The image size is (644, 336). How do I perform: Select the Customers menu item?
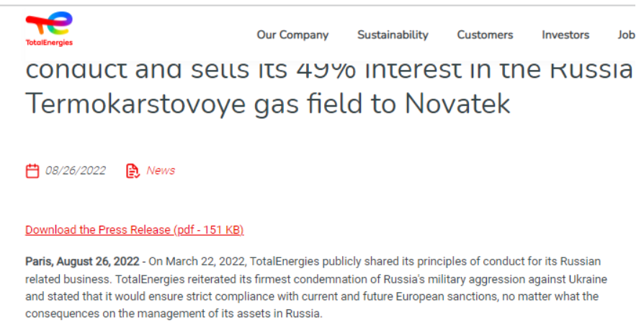[485, 35]
